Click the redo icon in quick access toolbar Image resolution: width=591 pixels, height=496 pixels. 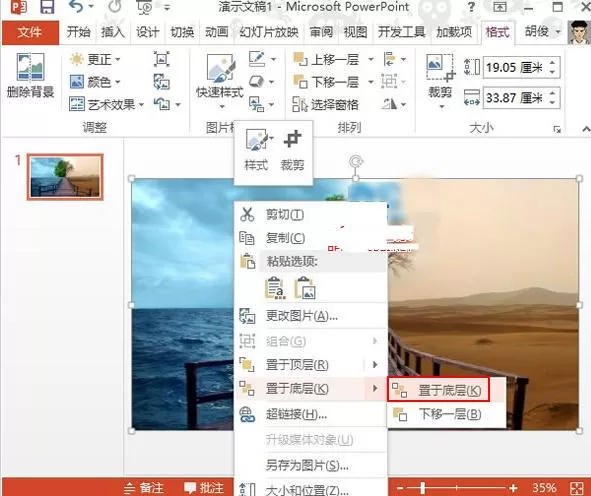coord(115,7)
